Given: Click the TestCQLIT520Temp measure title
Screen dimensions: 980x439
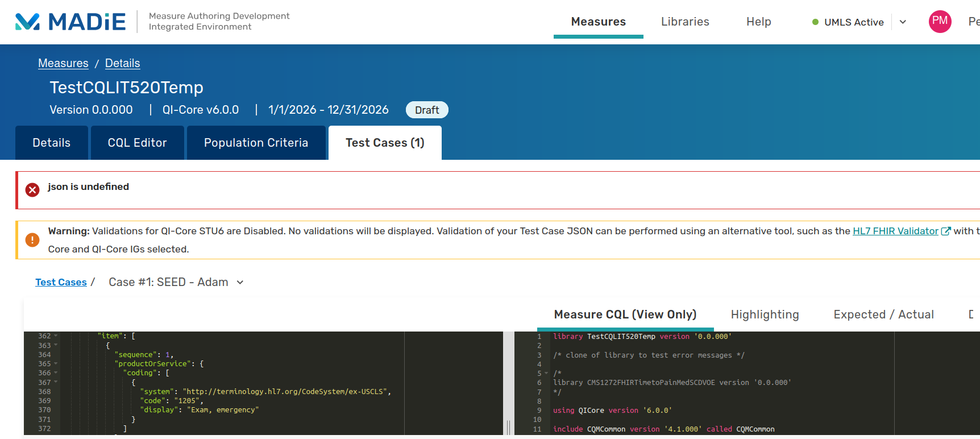Looking at the screenshot, I should pyautogui.click(x=126, y=88).
